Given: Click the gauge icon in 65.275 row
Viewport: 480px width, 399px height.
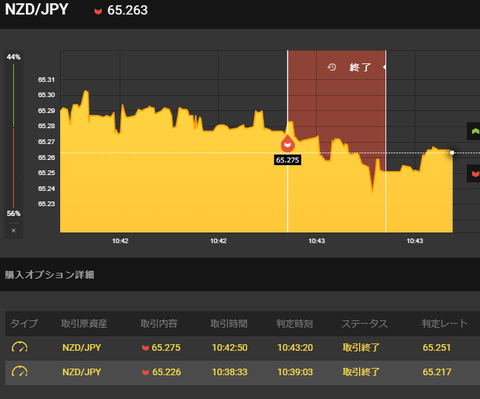Looking at the screenshot, I should click(x=20, y=347).
